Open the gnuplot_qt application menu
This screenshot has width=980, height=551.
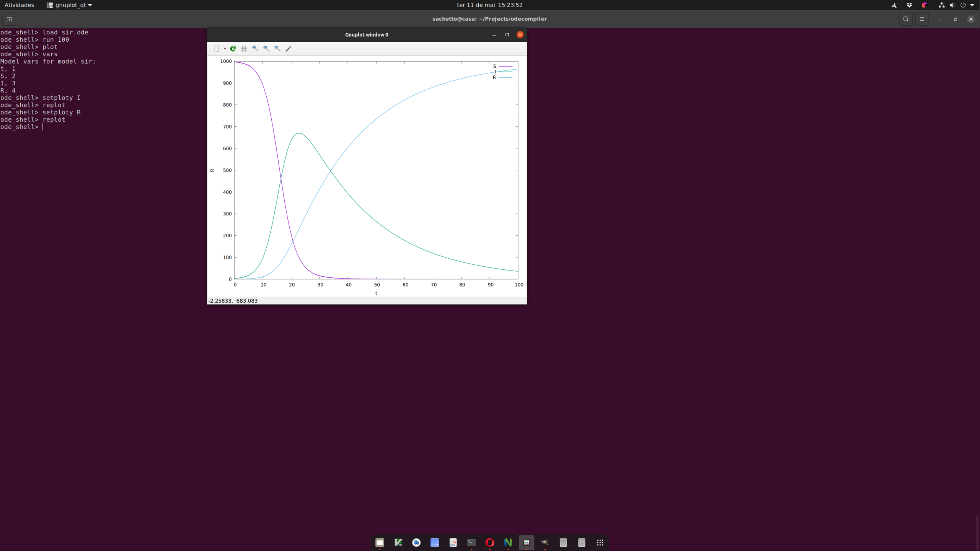(x=70, y=5)
